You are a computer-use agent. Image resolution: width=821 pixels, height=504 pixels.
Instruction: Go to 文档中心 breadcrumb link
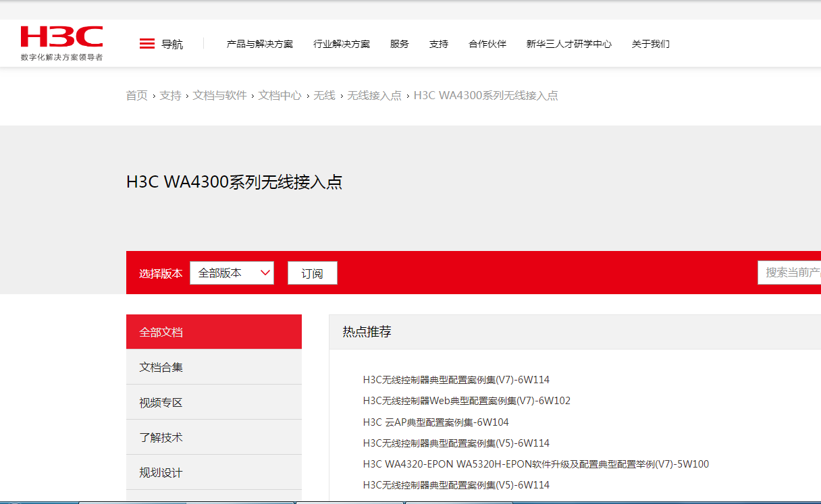point(280,96)
